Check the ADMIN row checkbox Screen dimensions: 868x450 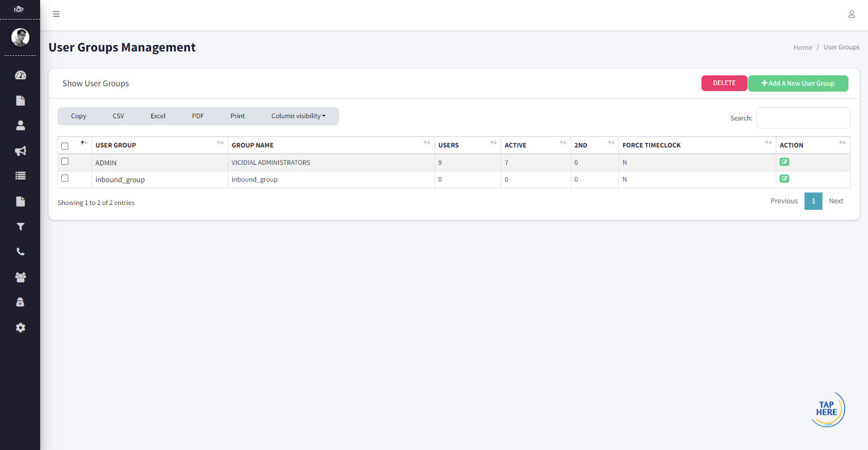[x=65, y=162]
